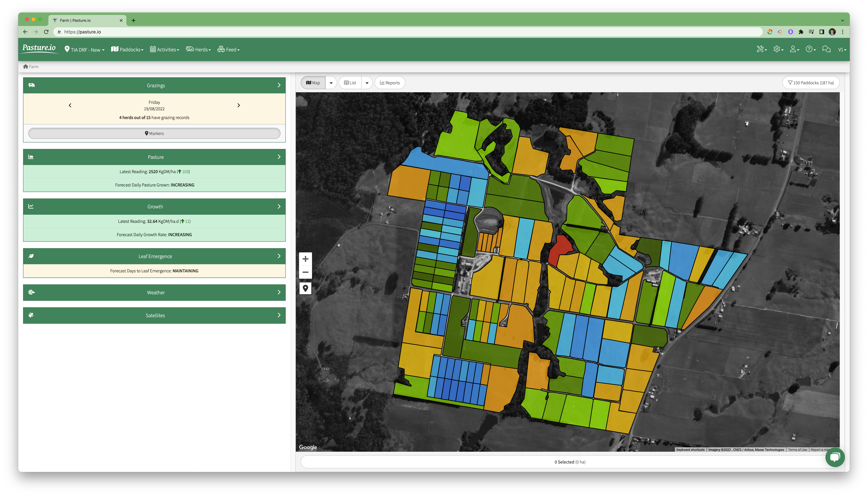Open the V1 version dropdown

842,50
